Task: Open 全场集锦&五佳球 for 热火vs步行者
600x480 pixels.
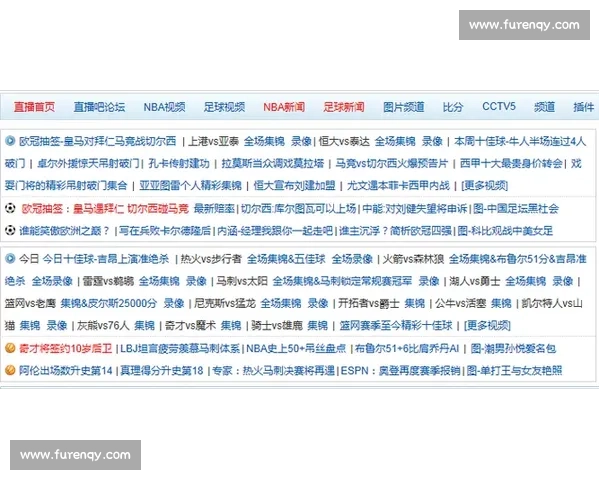Action: coord(286,259)
